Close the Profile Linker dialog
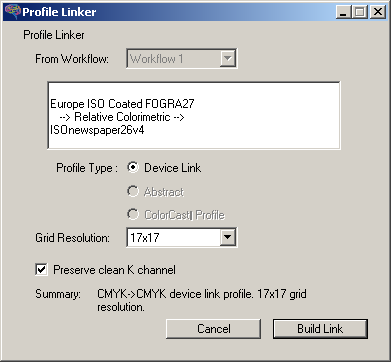Viewport: 391px width, 362px height. [378, 12]
